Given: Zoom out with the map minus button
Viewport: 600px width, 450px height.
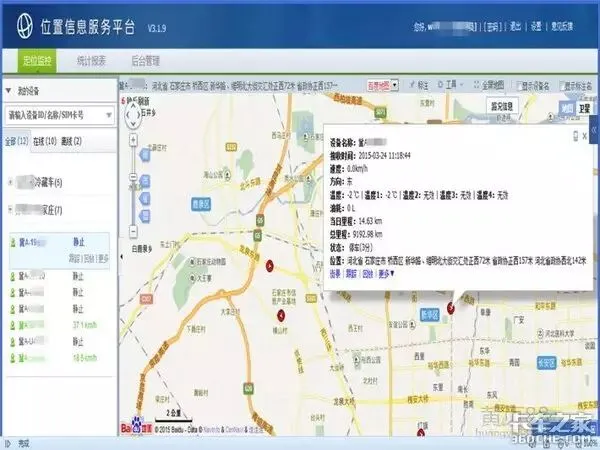Looking at the screenshot, I should click(x=133, y=231).
